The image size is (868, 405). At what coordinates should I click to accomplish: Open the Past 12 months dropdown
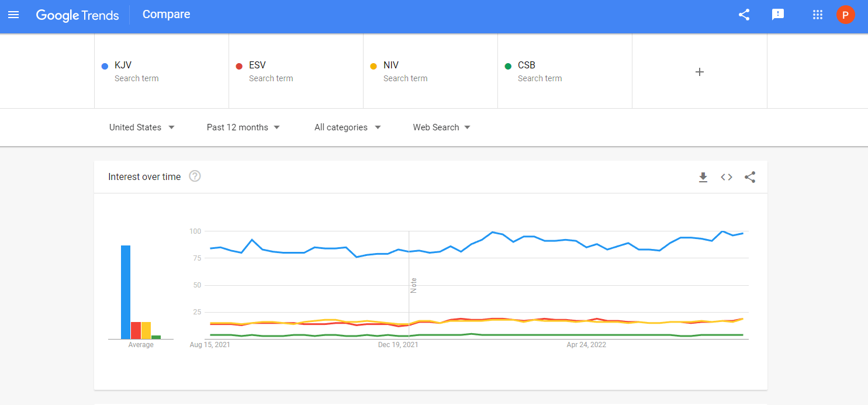pos(243,127)
